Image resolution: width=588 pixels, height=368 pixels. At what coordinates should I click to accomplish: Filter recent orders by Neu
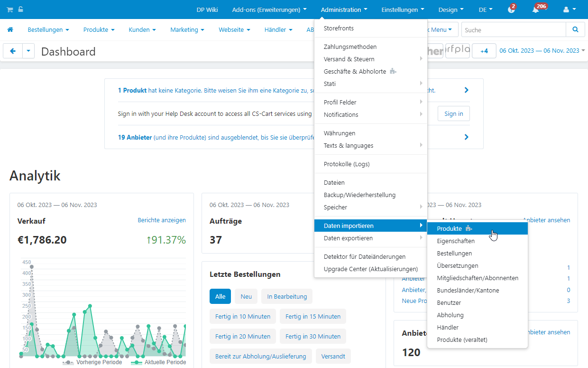(x=246, y=296)
